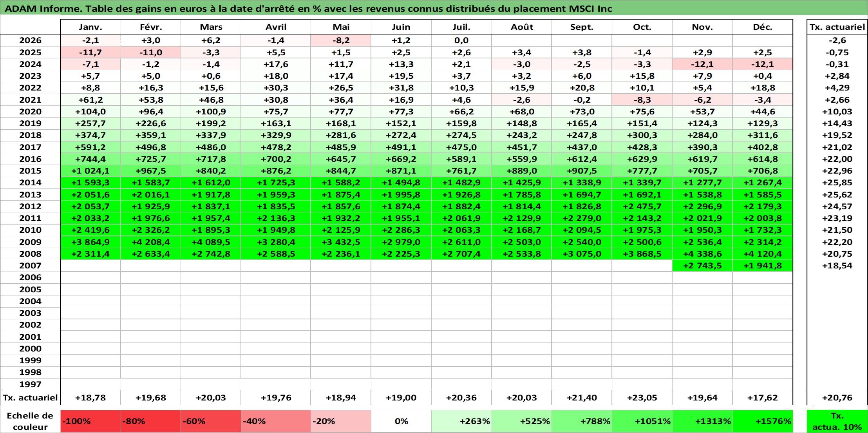
Task: Click the +1576% bright green scale swatch
Action: click(x=763, y=421)
